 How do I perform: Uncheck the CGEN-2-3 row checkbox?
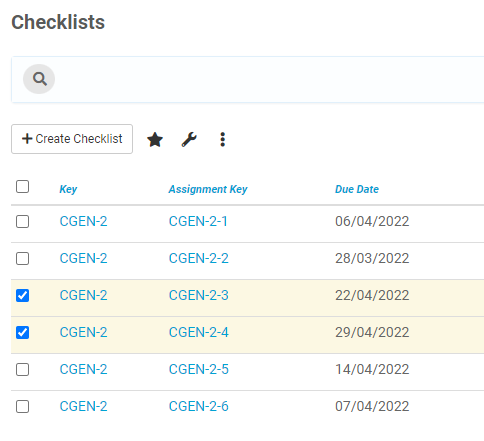click(22, 295)
